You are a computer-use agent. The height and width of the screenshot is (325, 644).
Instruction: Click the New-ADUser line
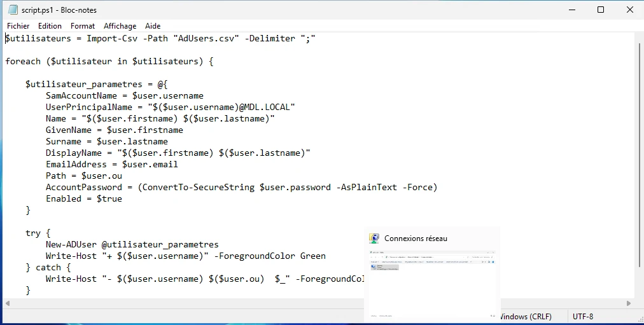pyautogui.click(x=132, y=245)
